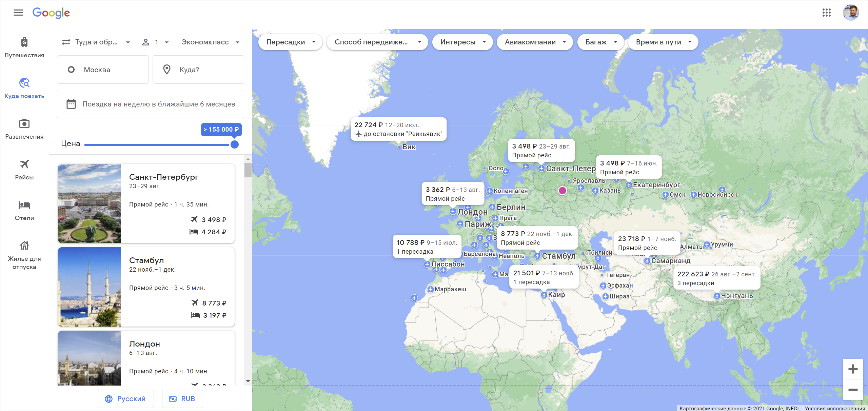Image resolution: width=868 pixels, height=411 pixels.
Task: Open the Способ передвижения filter
Action: pyautogui.click(x=377, y=42)
